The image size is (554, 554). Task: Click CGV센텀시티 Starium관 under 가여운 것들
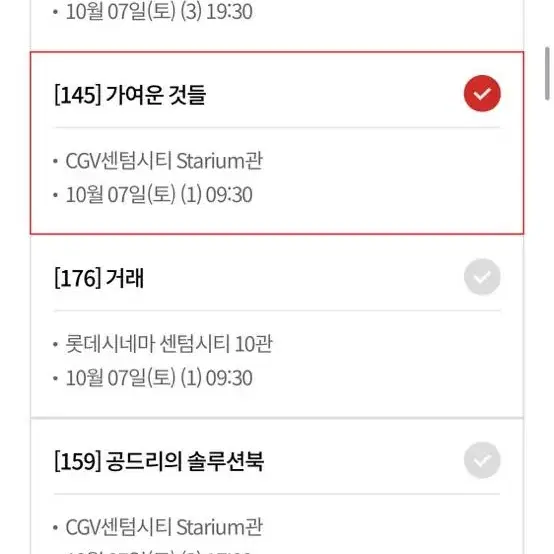pyautogui.click(x=164, y=161)
